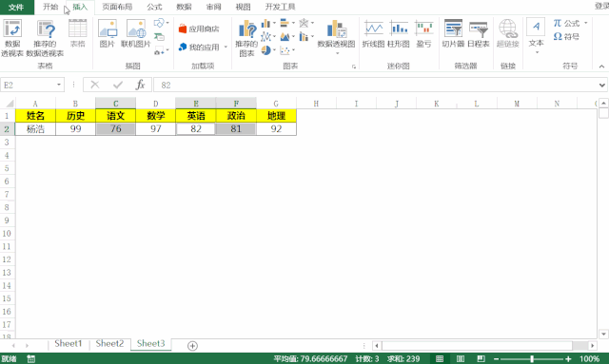This screenshot has height=364, width=609.
Task: Click the zoom slider handle
Action: pos(532,359)
